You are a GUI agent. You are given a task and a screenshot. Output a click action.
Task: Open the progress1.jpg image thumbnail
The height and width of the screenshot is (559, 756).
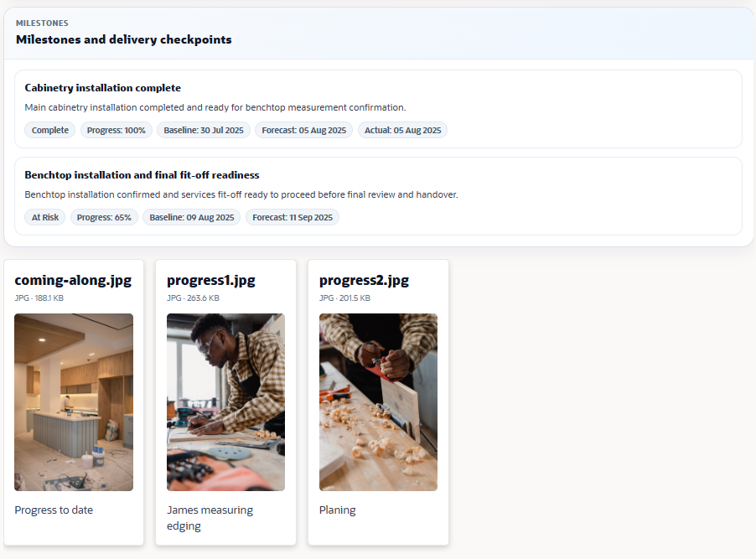pos(225,402)
